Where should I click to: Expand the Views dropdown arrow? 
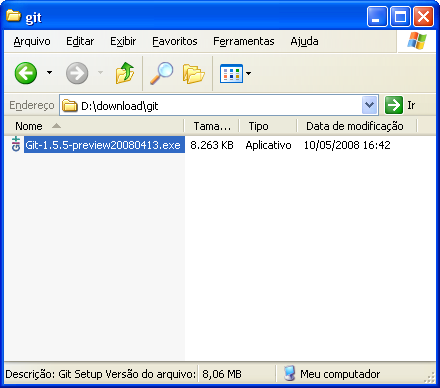[x=248, y=73]
